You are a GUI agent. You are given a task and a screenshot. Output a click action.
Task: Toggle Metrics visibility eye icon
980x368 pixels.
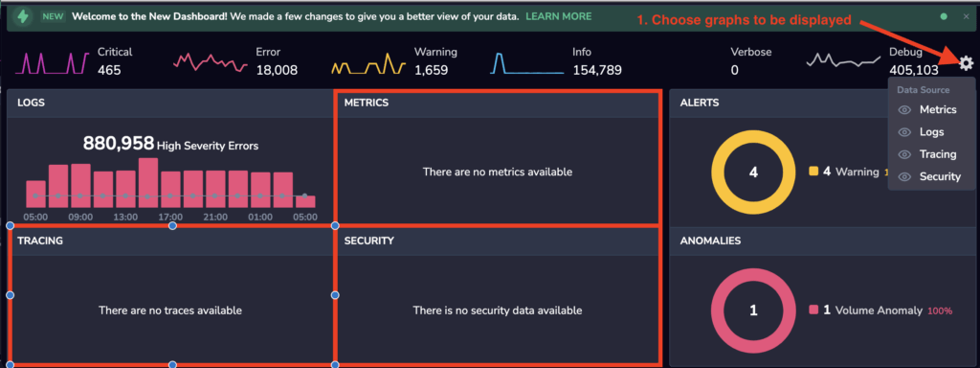pos(904,110)
